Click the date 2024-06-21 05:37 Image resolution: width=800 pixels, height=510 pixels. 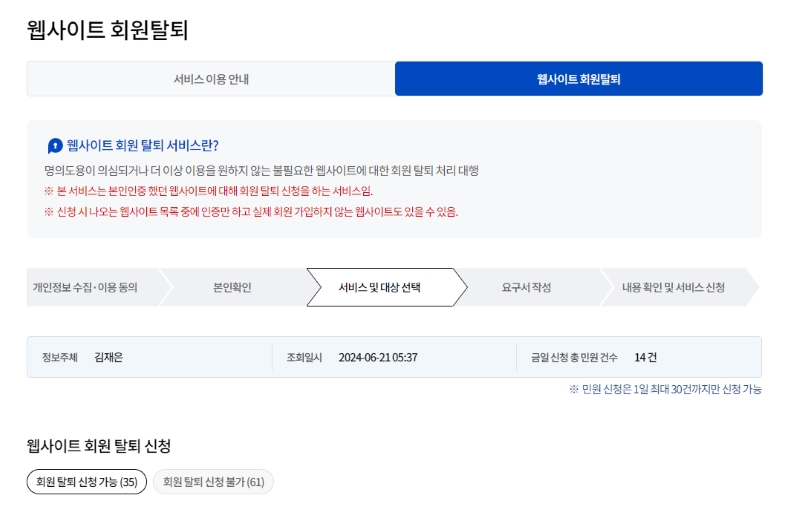(378, 357)
